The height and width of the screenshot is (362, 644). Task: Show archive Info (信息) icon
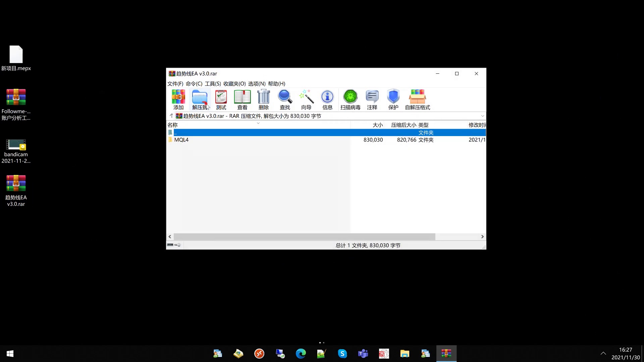click(327, 99)
